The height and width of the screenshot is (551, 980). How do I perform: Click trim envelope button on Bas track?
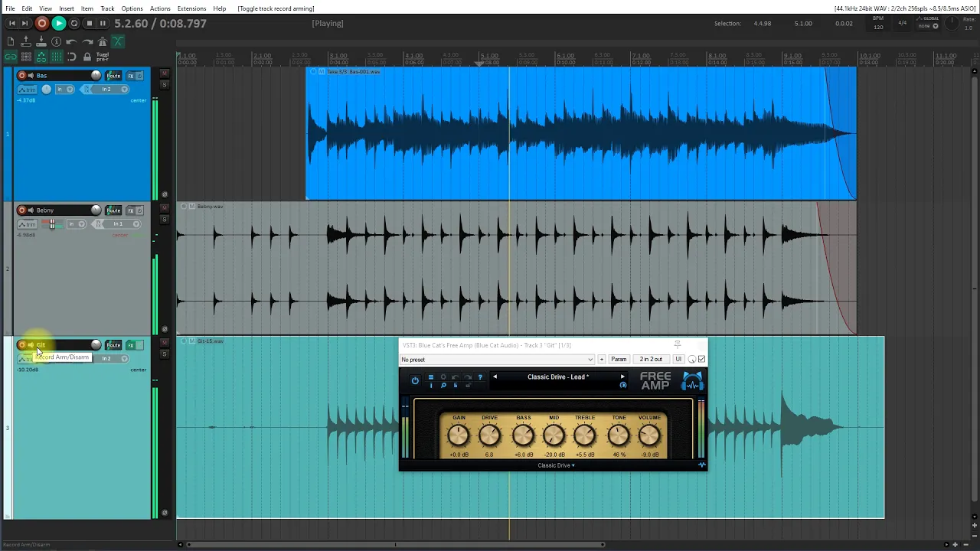(x=27, y=90)
